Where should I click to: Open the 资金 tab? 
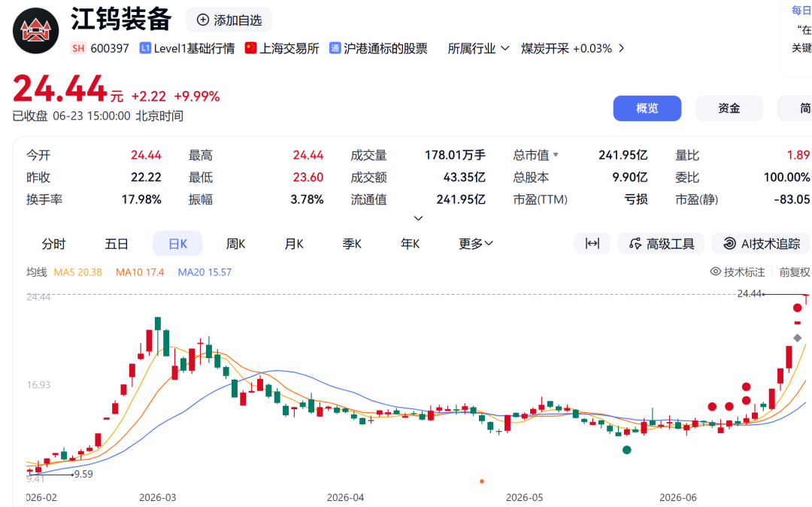[729, 108]
